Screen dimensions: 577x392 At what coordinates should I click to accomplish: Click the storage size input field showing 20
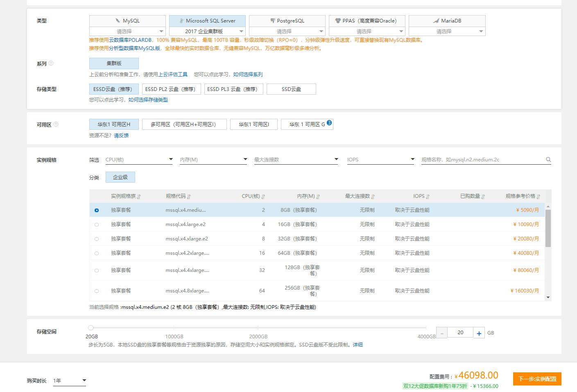[x=460, y=333]
